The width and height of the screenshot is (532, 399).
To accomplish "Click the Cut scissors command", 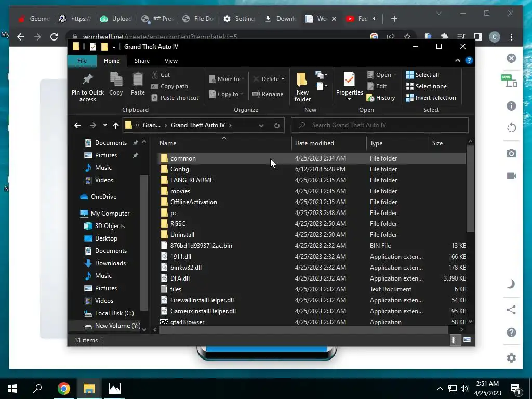I will tap(161, 75).
